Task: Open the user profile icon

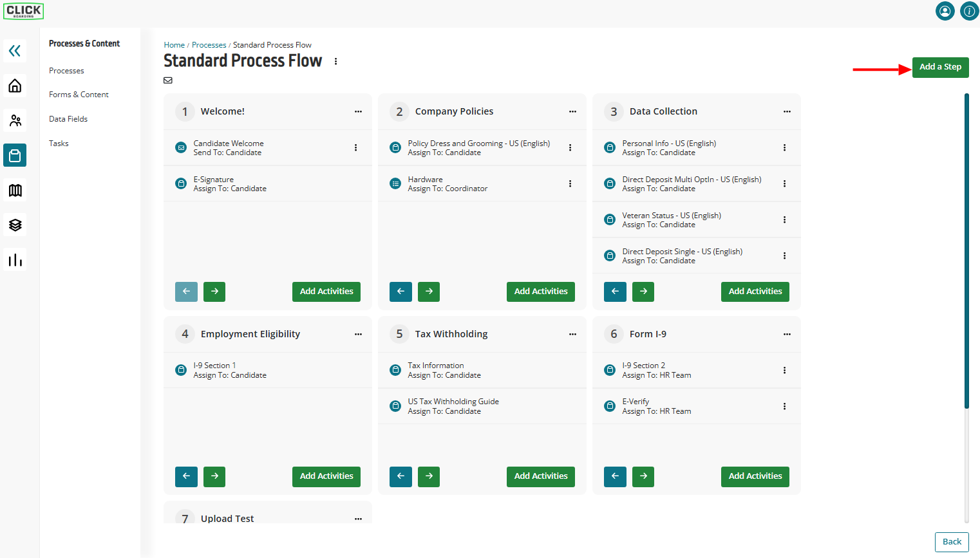Action: tap(945, 11)
